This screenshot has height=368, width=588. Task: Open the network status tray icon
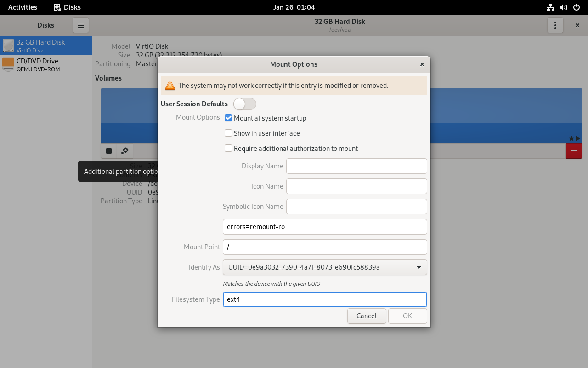point(550,7)
